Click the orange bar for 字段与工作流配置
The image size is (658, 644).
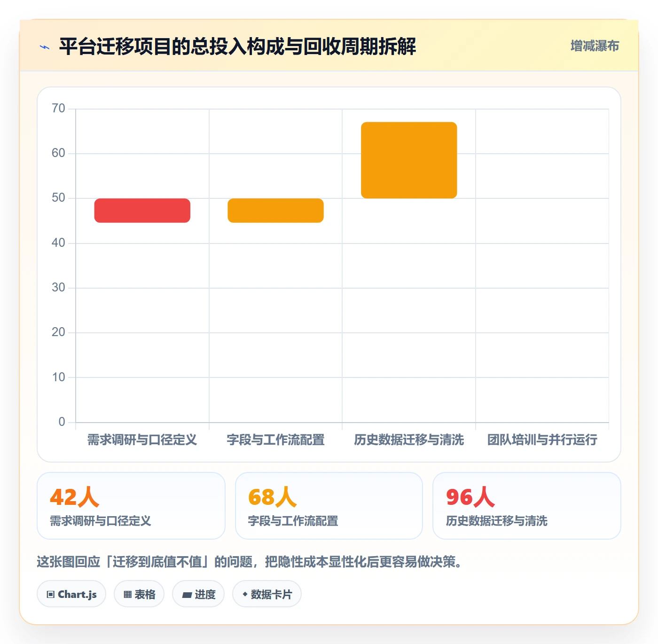click(x=275, y=211)
